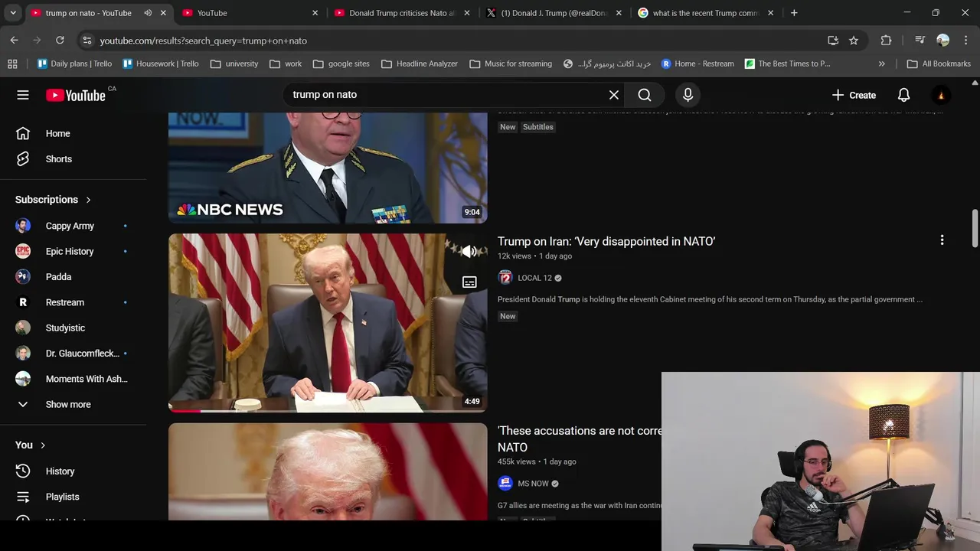
Task: Play the Trump cabinet meeting thumbnail with 4:49 duration
Action: coord(328,323)
